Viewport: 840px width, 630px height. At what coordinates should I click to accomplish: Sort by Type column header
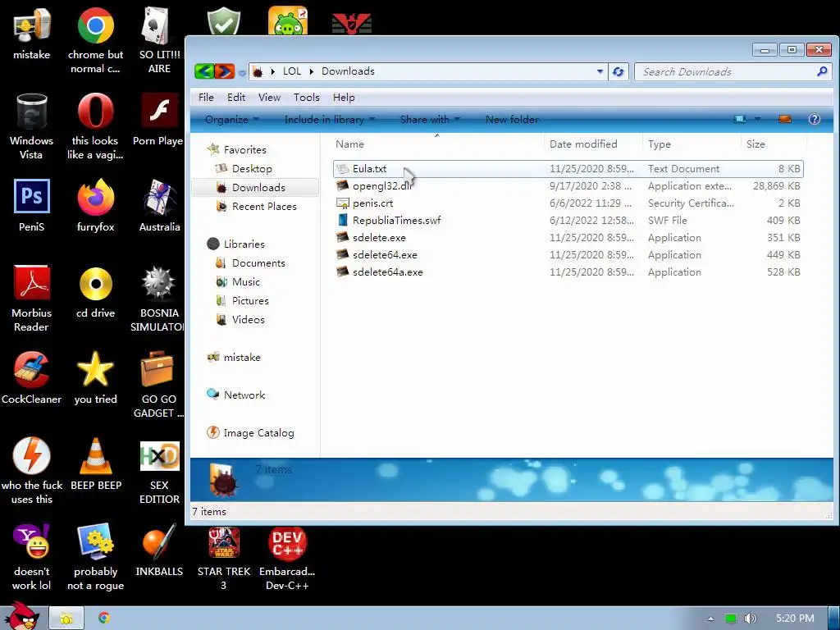tap(692, 144)
